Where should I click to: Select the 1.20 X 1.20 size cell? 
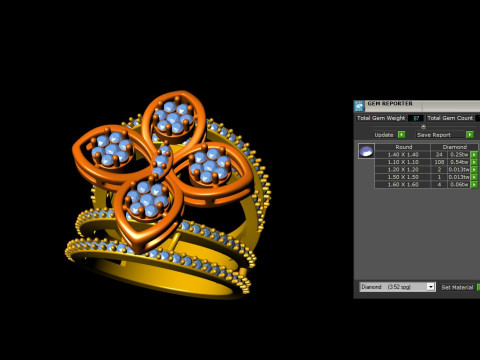[x=403, y=170]
